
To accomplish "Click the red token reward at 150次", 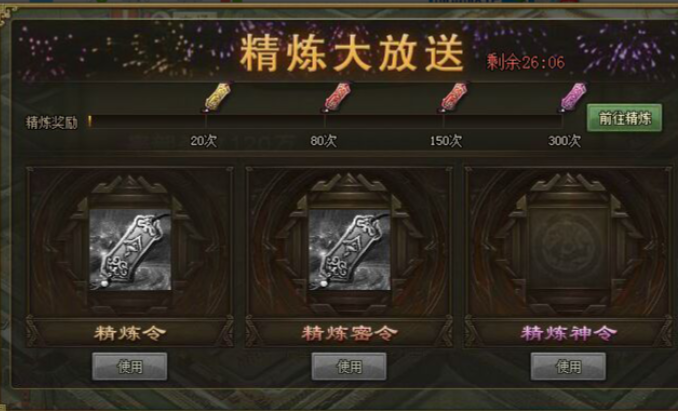I will click(x=454, y=96).
